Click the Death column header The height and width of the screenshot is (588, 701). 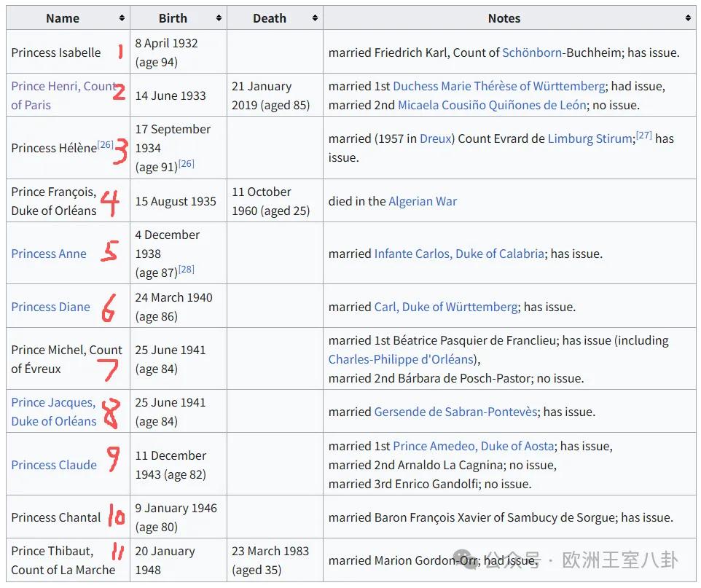click(275, 18)
